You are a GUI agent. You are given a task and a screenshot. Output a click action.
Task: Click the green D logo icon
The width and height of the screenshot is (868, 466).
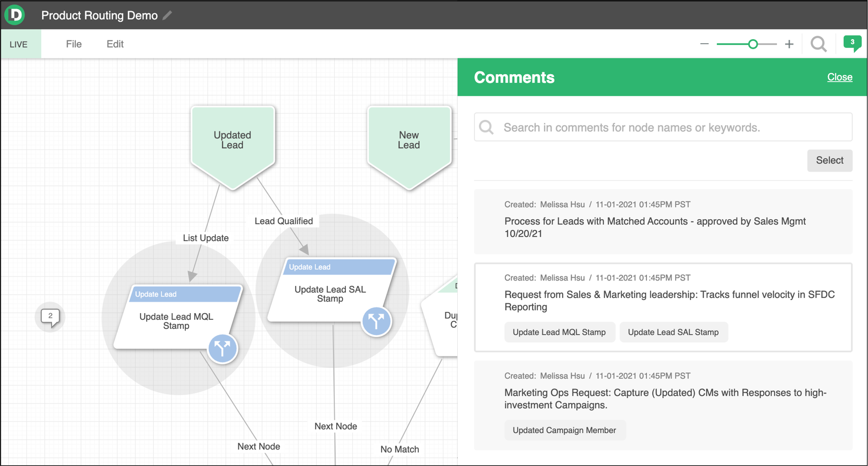point(15,15)
